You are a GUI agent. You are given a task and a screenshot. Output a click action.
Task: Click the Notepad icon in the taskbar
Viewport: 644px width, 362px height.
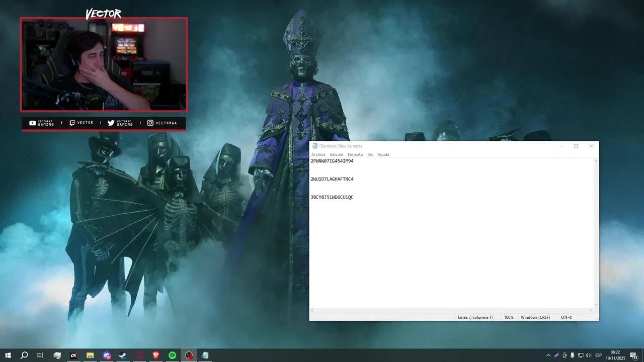tap(205, 355)
